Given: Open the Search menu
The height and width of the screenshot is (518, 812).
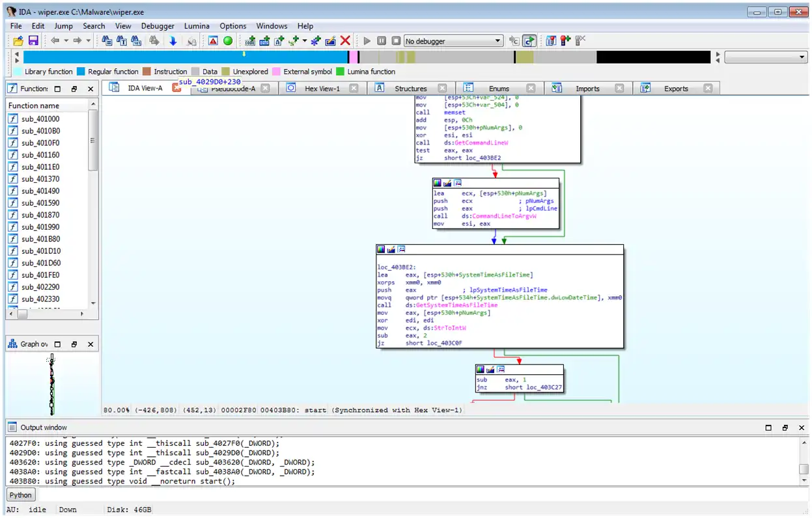Looking at the screenshot, I should click(94, 26).
